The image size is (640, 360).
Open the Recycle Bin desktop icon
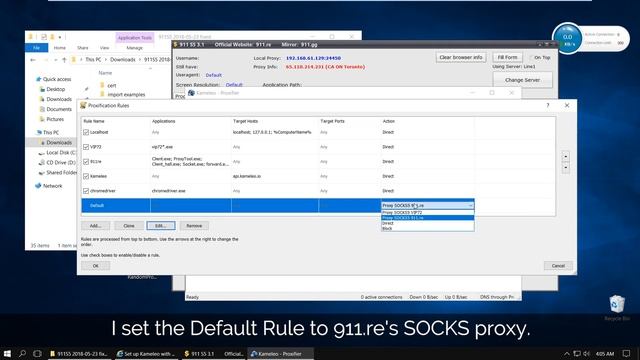pyautogui.click(x=617, y=307)
